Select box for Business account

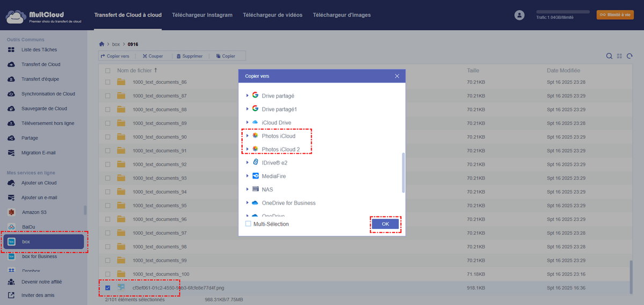point(39,256)
